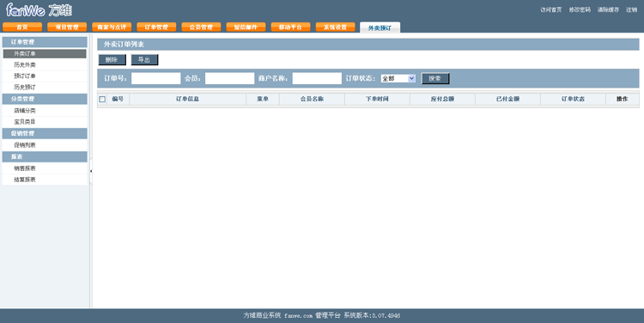
Task: Switch to the 移动平台 tab
Action: (x=291, y=27)
